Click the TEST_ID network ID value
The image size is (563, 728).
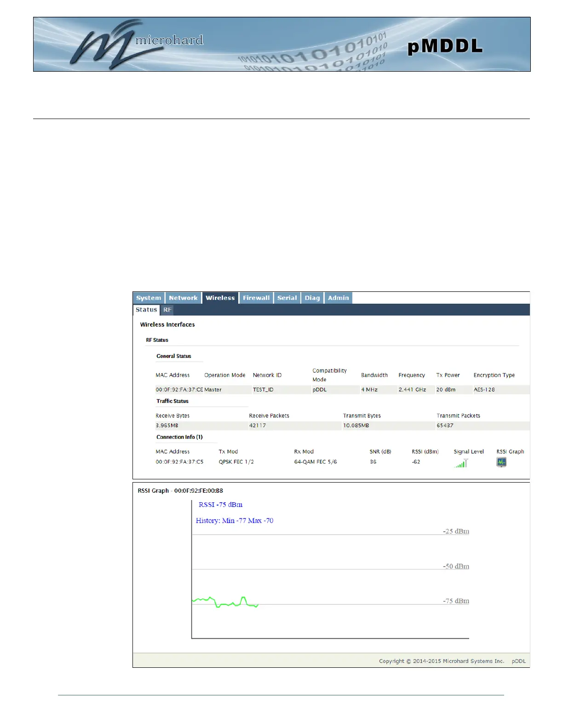tap(263, 390)
